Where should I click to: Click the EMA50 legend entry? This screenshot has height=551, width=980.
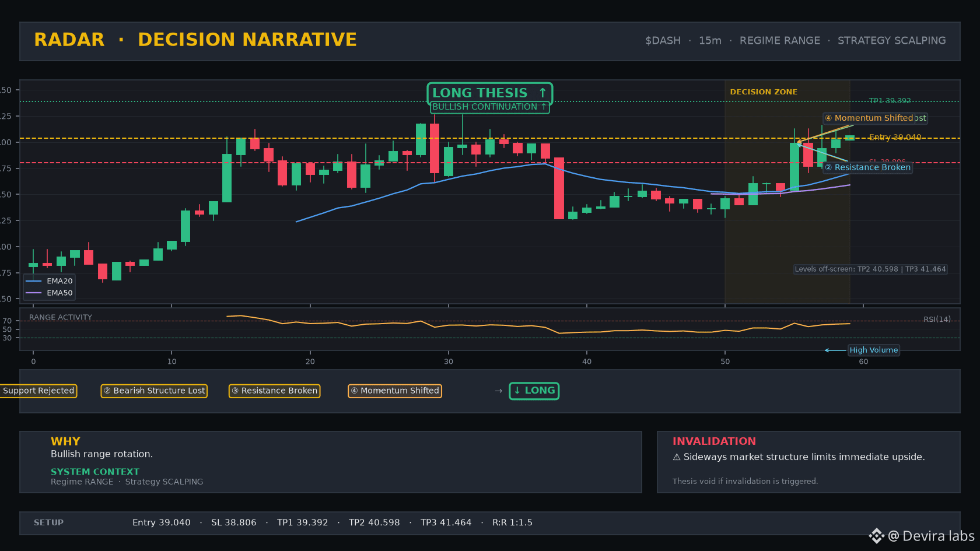tap(50, 293)
